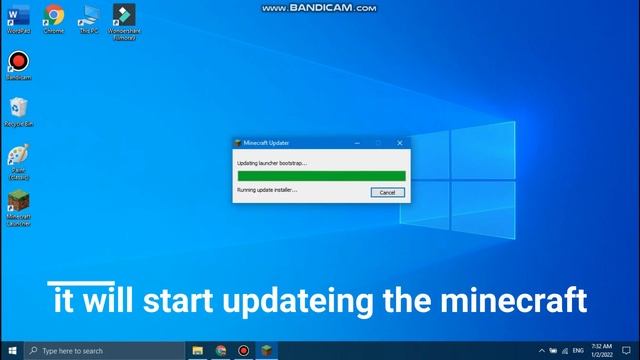This screenshot has height=360, width=640.
Task: Check the battery status tray icon
Action: point(553,351)
